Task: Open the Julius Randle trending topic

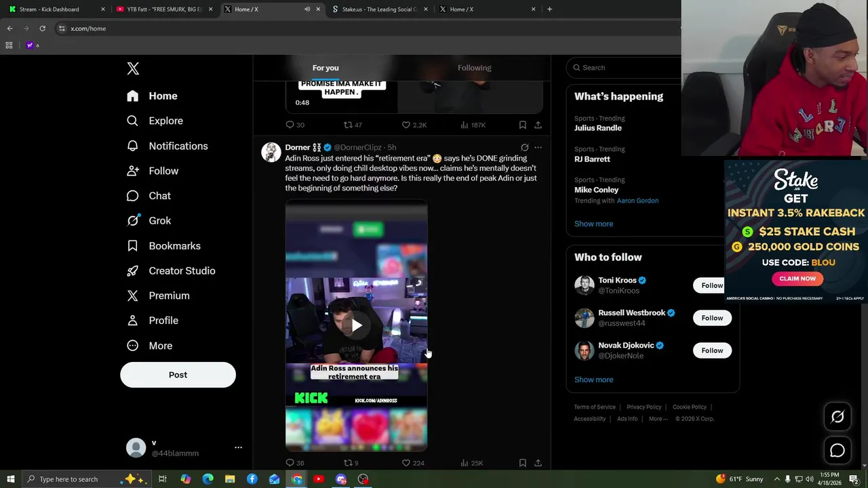Action: [598, 128]
